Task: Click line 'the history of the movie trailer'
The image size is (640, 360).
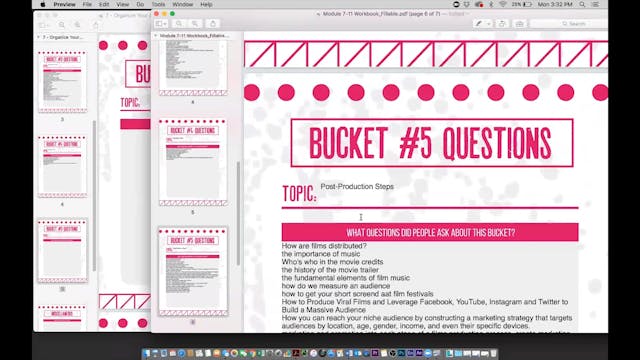Action: click(330, 270)
